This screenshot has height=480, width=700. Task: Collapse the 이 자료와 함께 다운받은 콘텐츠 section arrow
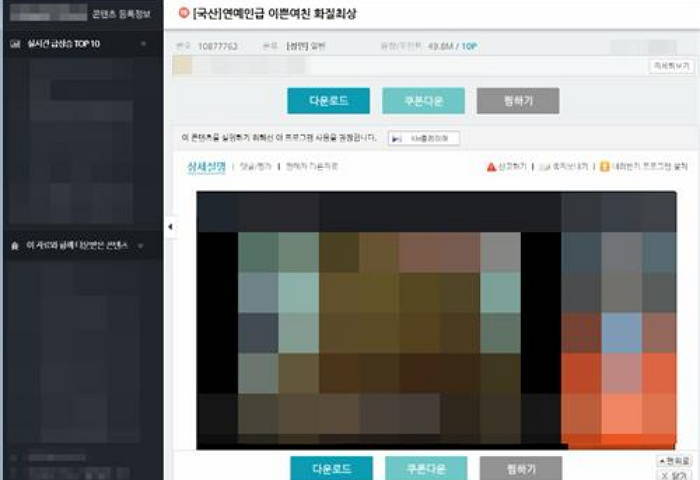tap(141, 246)
